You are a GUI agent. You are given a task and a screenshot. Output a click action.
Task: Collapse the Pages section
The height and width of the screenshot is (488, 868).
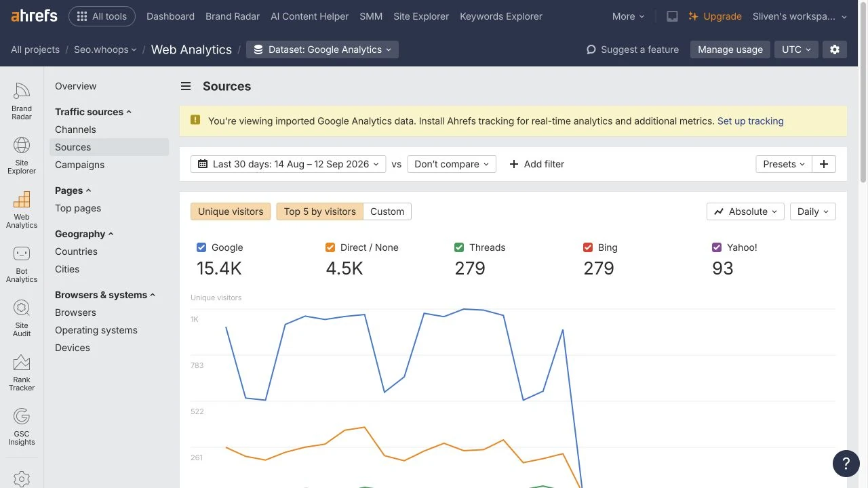pos(73,190)
